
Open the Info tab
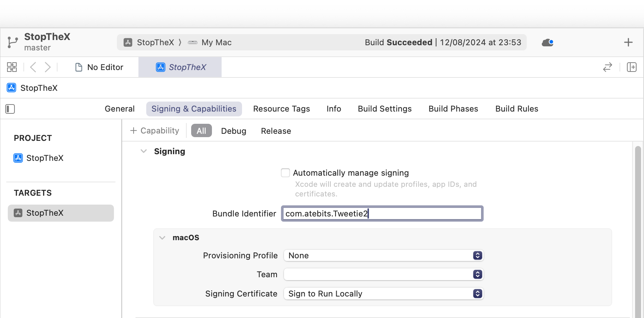pos(334,109)
